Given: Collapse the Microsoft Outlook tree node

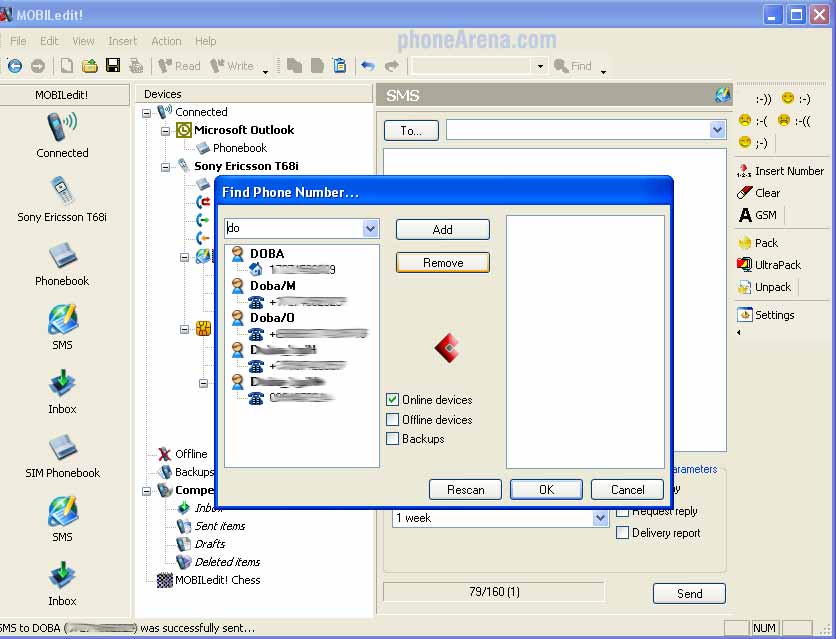Looking at the screenshot, I should (x=165, y=131).
